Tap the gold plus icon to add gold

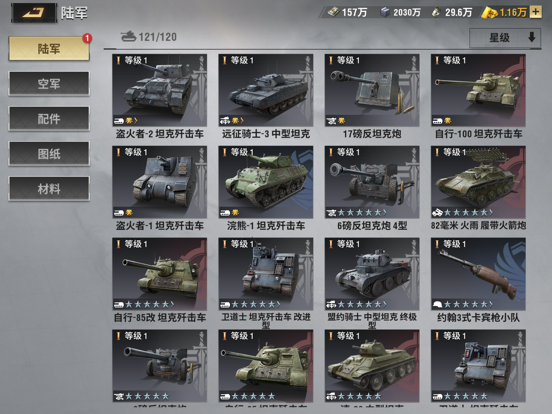(535, 12)
